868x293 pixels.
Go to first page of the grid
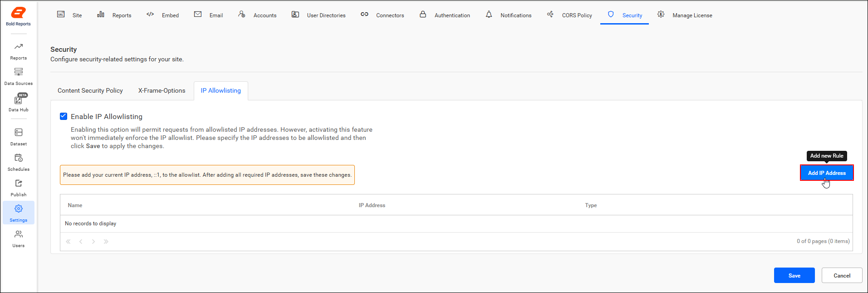(68, 242)
